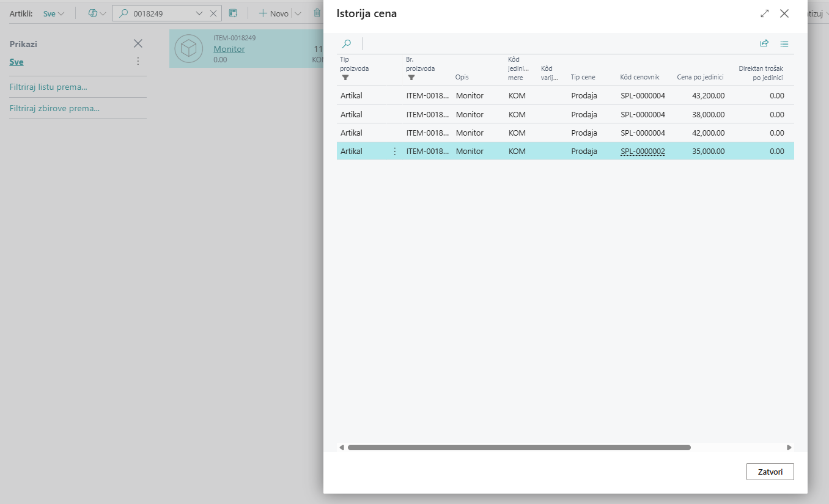Open the Artikli Sve view dropdown
Image resolution: width=829 pixels, height=504 pixels.
tap(54, 13)
